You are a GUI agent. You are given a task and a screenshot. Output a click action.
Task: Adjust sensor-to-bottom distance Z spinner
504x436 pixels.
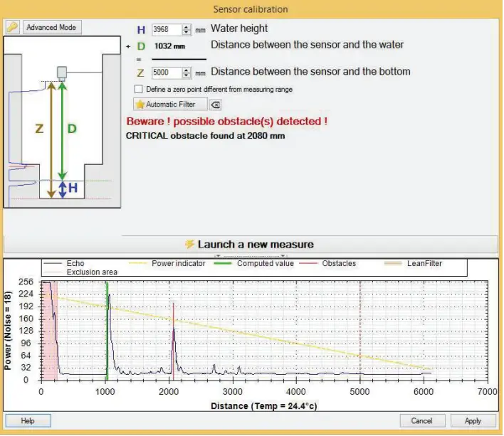187,72
